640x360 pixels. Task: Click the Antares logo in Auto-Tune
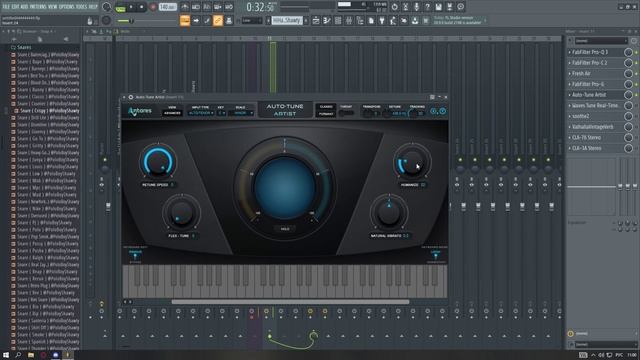140,111
